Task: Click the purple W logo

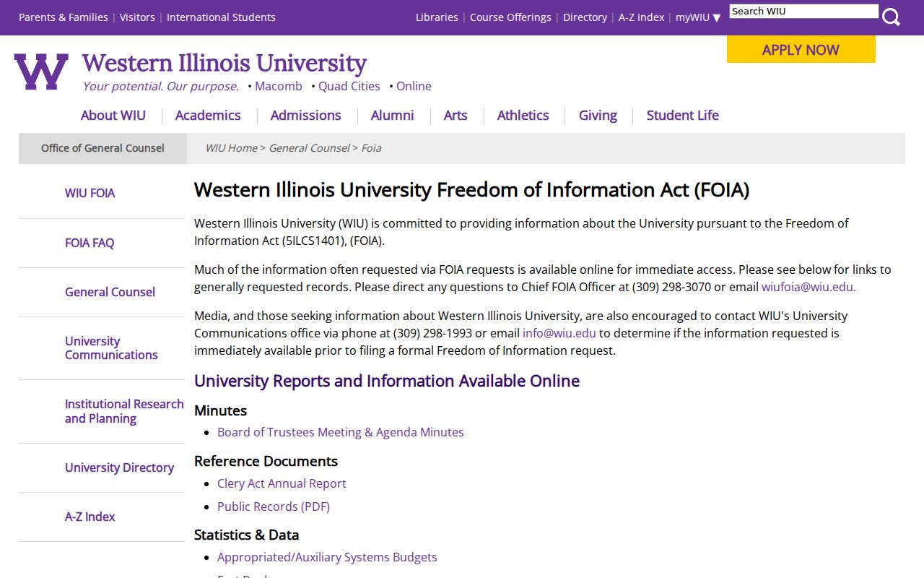Action: point(41,72)
